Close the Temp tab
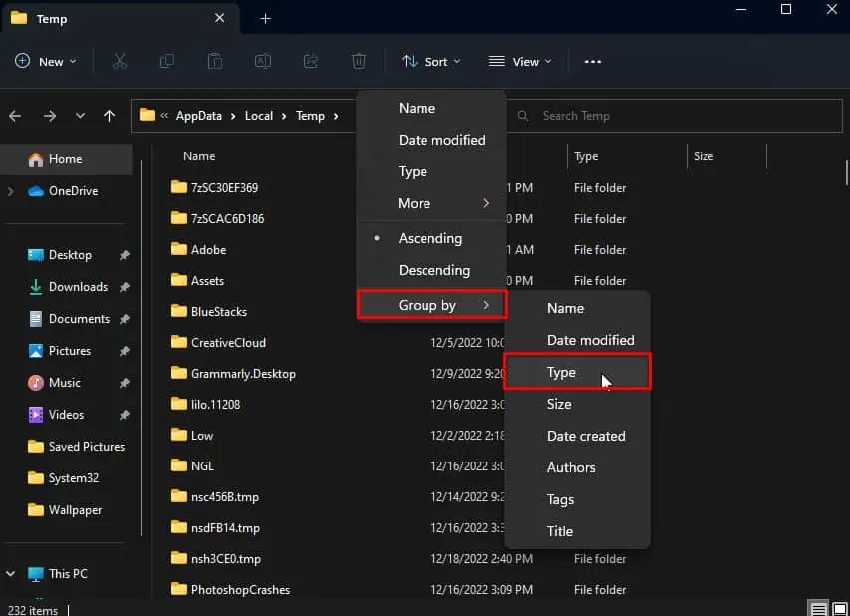850x616 pixels. (x=219, y=18)
